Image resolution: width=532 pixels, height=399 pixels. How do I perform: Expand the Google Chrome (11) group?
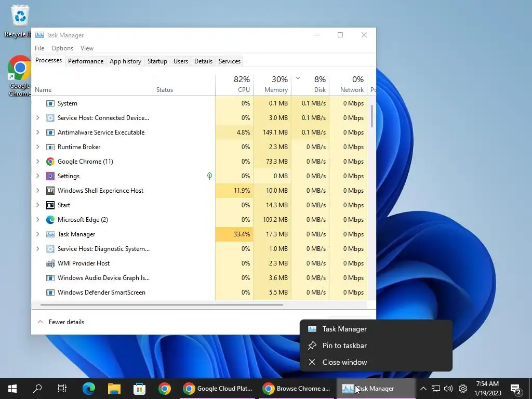pos(37,162)
